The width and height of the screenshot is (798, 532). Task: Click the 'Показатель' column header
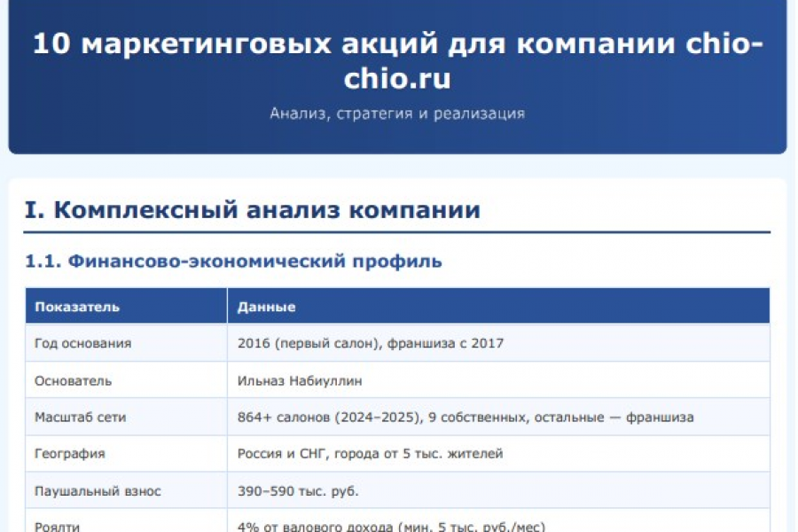(126, 307)
